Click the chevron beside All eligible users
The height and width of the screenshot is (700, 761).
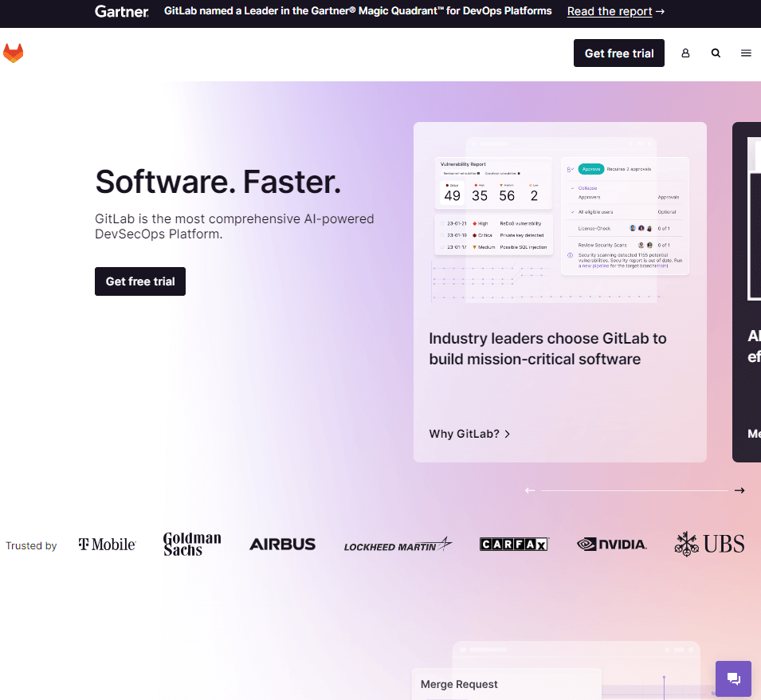pyautogui.click(x=572, y=211)
